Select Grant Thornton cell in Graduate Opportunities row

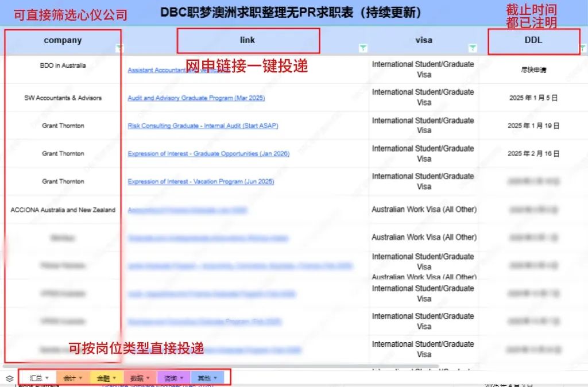pos(63,154)
